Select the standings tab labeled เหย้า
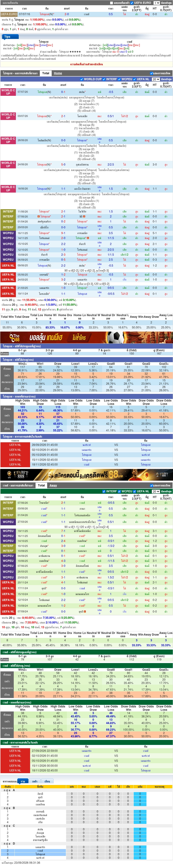This screenshot has height=868, width=173. (35, 781)
